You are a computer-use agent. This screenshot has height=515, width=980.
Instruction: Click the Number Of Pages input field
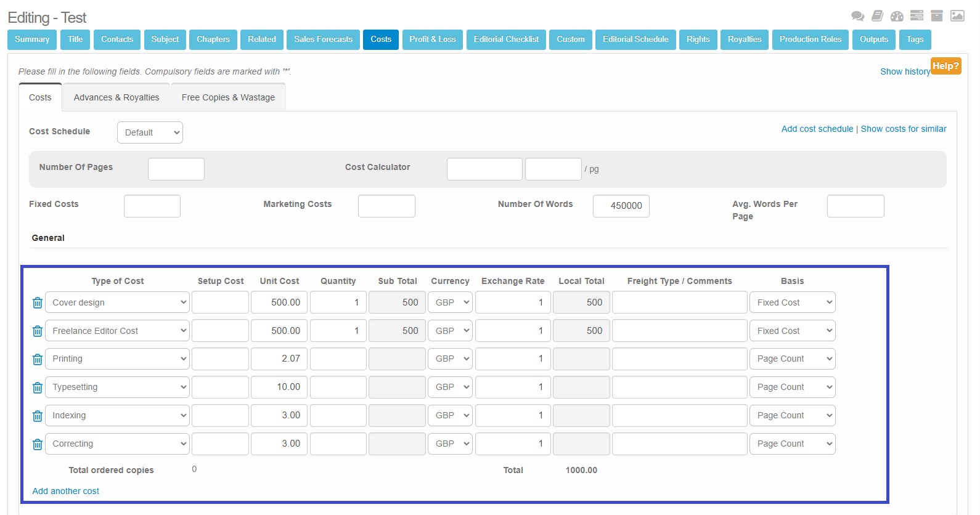(x=176, y=169)
